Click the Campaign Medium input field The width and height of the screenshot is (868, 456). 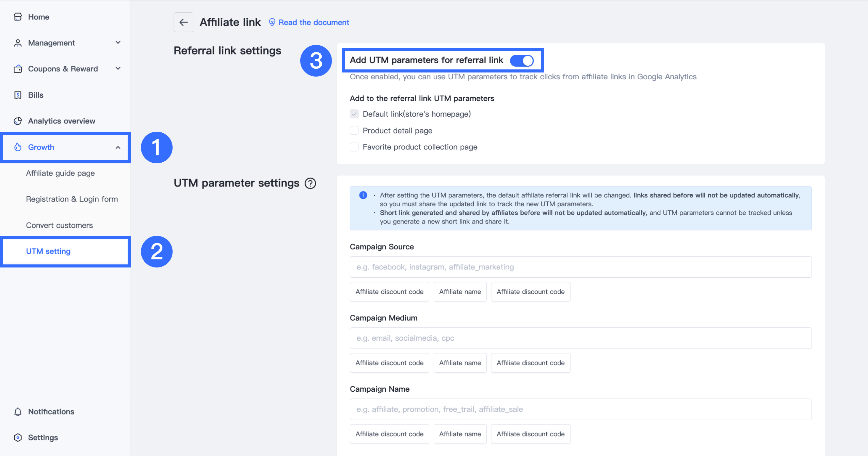pos(580,338)
